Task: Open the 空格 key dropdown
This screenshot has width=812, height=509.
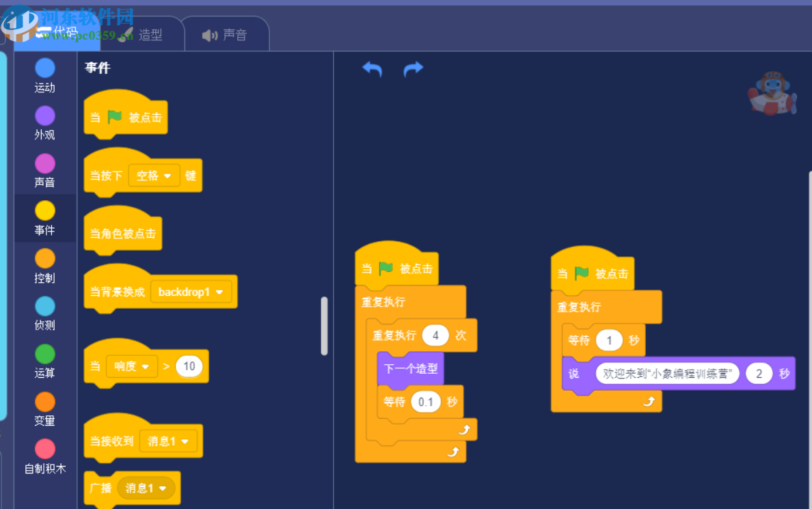Action: coord(154,176)
